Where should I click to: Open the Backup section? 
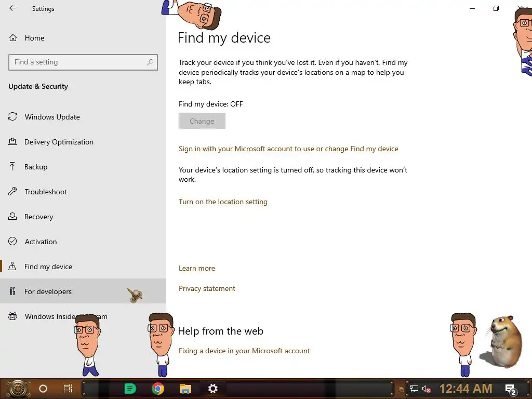pos(83,167)
